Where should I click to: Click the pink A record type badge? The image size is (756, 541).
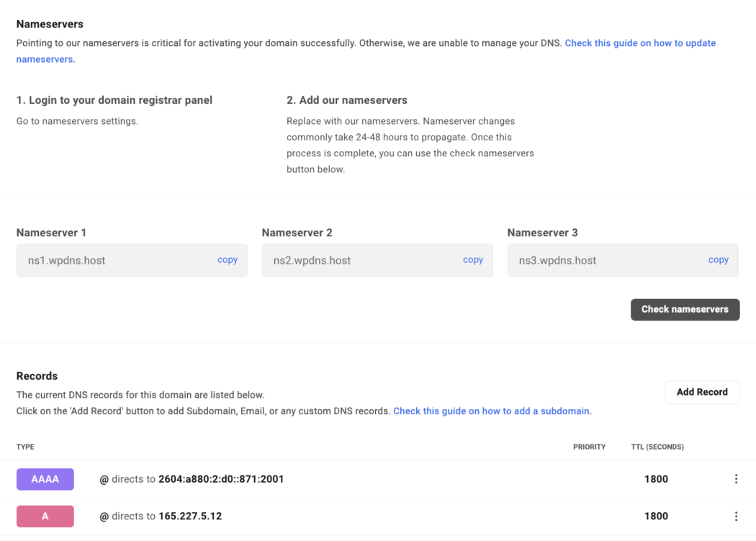click(x=45, y=517)
